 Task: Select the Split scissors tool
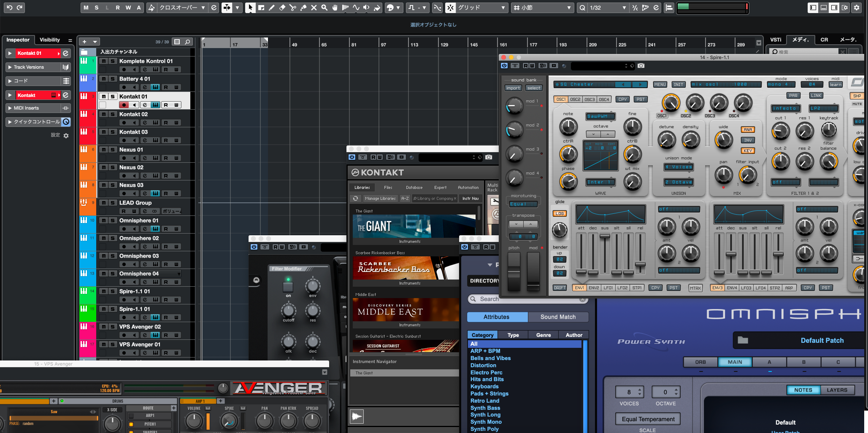(293, 8)
